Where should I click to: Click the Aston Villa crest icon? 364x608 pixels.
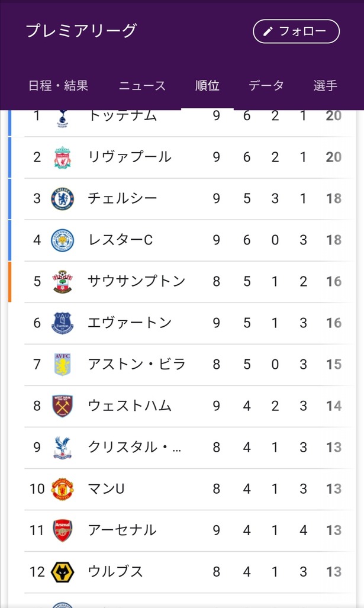coord(62,365)
